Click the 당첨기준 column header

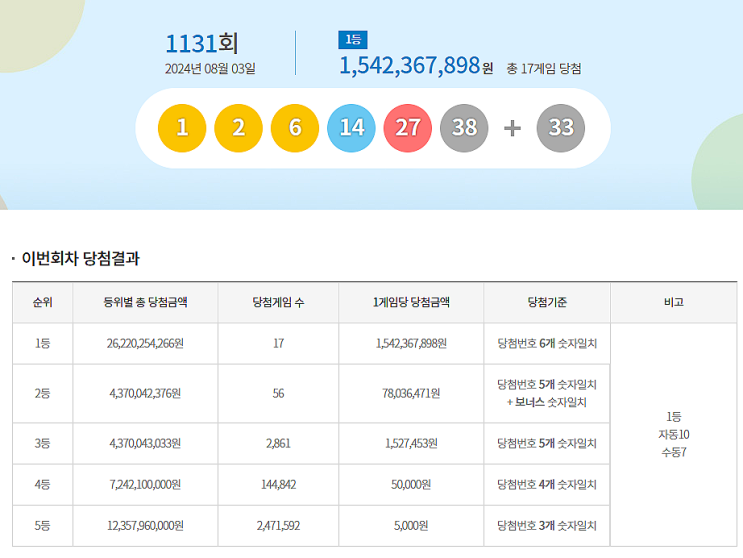point(547,302)
